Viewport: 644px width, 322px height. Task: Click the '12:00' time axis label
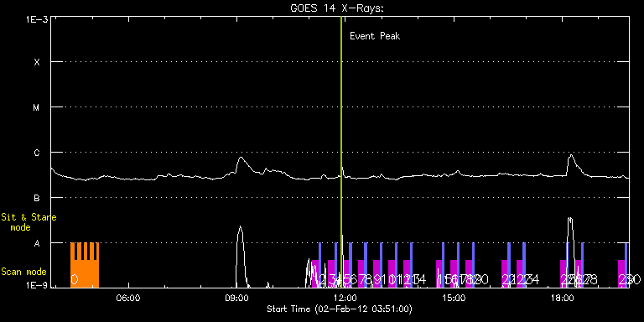345,299
